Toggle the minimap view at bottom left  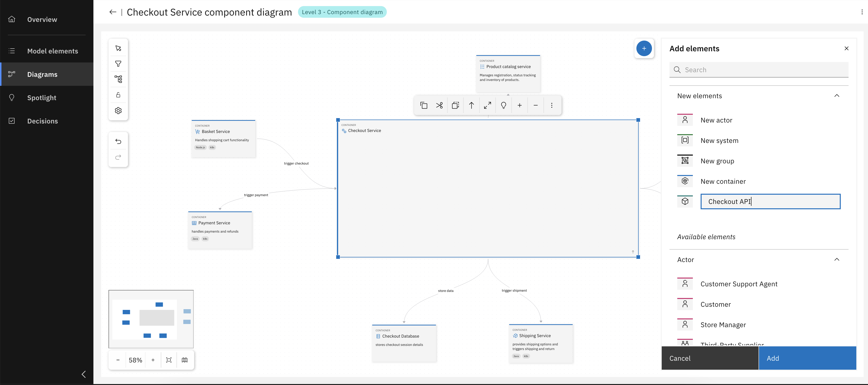tap(185, 360)
